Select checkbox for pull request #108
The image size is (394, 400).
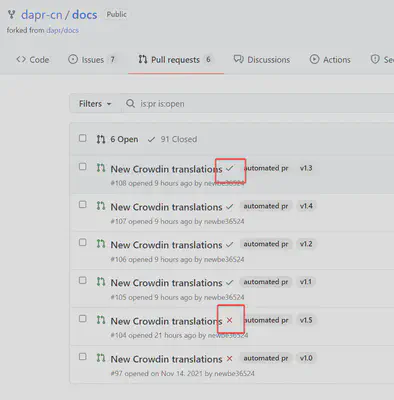(x=83, y=166)
